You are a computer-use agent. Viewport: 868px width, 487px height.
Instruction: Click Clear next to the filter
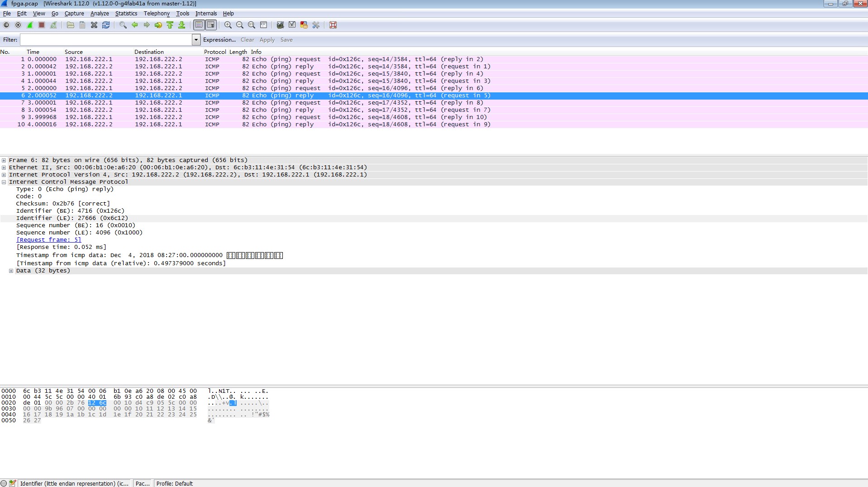[x=248, y=40]
